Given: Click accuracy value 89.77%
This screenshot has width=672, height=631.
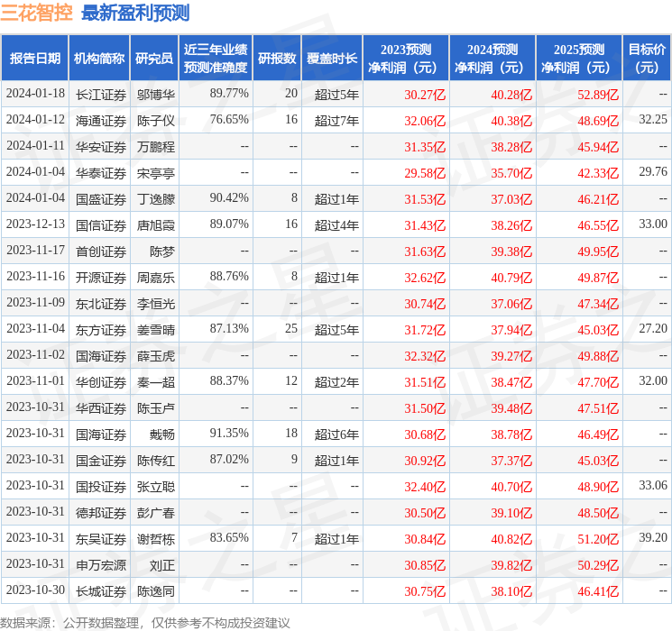Looking at the screenshot, I should click(229, 93).
